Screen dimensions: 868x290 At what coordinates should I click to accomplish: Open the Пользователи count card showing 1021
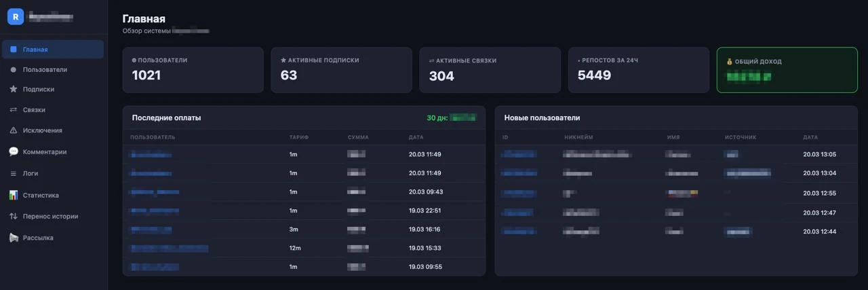click(193, 70)
